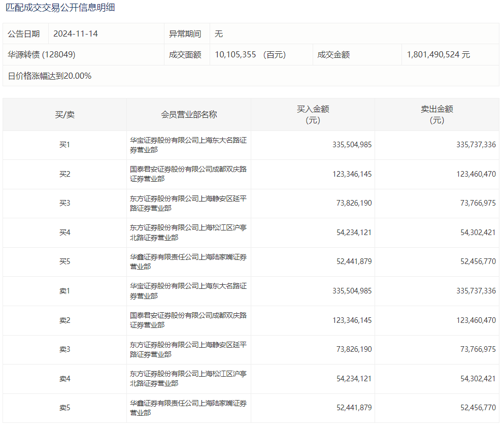Click the 华源转债 (128049) bond name
This screenshot has width=504, height=430.
point(42,54)
